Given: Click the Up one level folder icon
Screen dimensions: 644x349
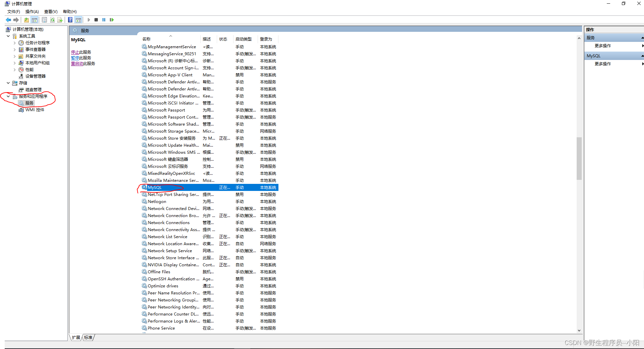Looking at the screenshot, I should [26, 20].
